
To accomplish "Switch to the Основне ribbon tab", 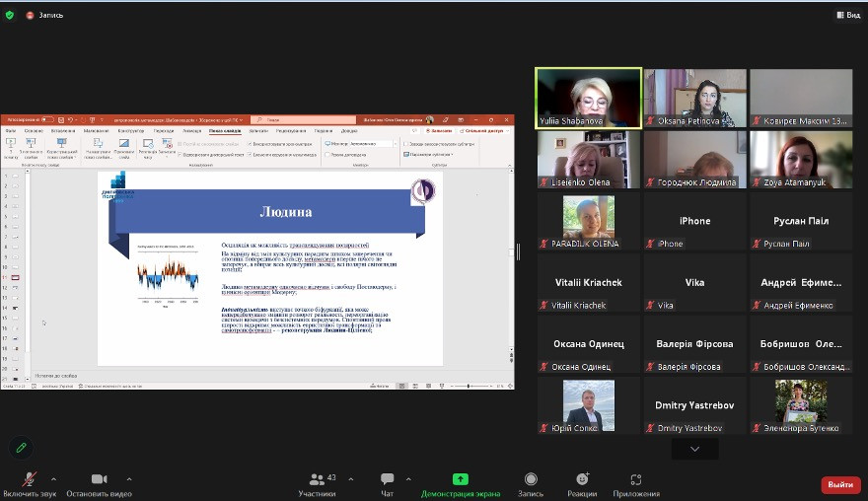I will (x=34, y=130).
